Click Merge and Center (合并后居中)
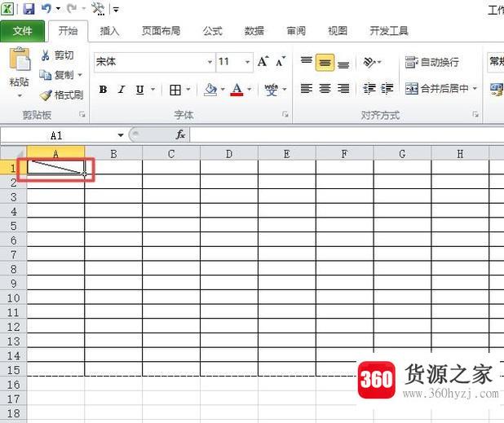 [436, 88]
